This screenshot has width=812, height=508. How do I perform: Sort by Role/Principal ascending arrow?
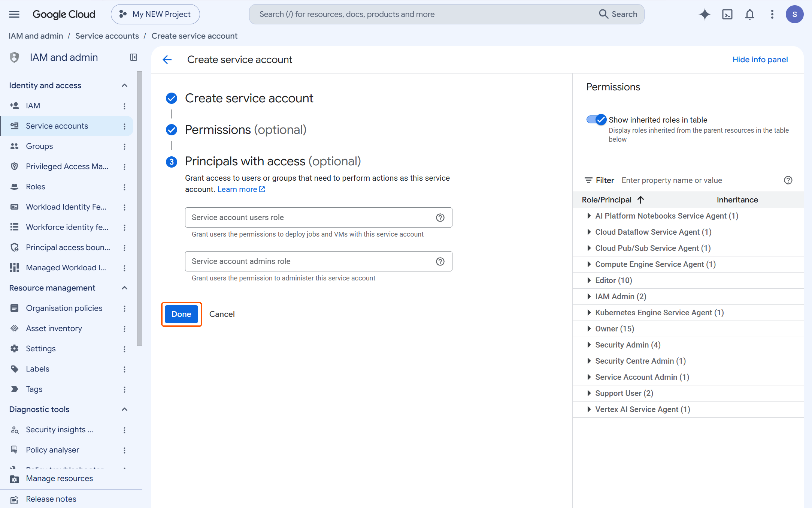(640, 200)
